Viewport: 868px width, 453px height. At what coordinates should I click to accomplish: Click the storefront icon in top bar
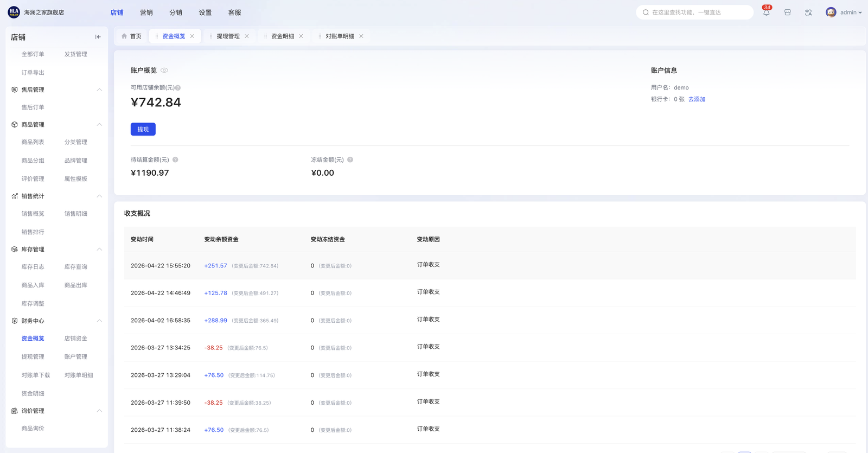pyautogui.click(x=787, y=12)
